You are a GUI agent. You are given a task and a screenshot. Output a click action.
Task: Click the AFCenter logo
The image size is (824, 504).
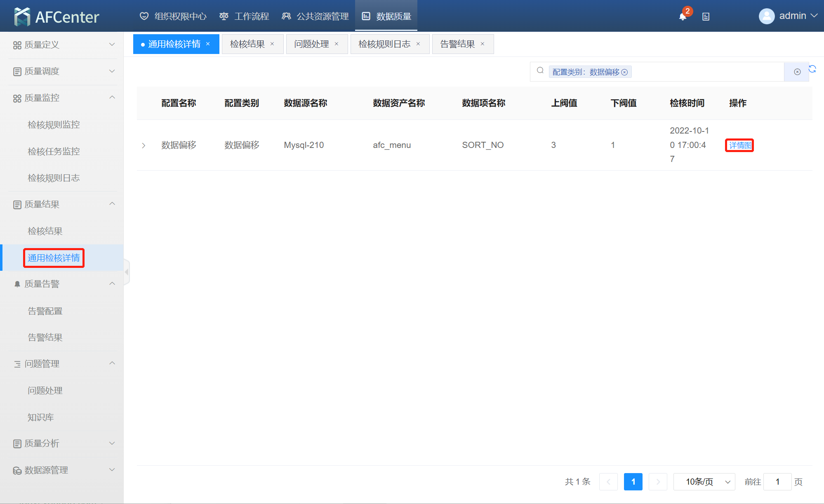click(x=57, y=16)
